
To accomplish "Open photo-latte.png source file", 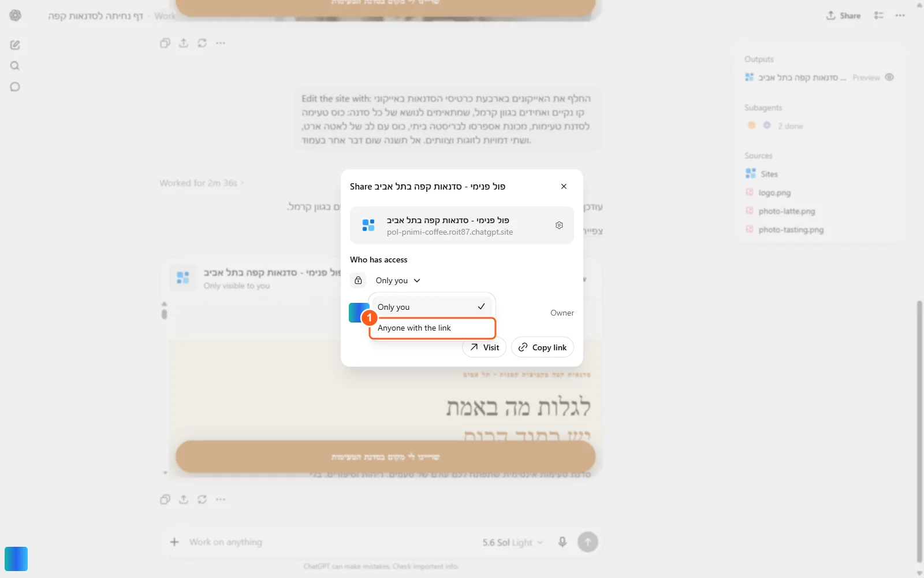I will (x=780, y=211).
